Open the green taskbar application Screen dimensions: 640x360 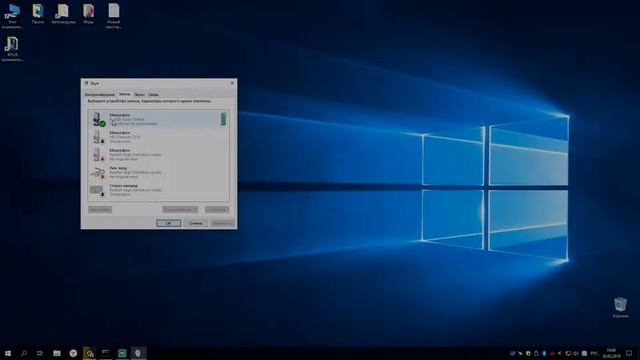(122, 353)
